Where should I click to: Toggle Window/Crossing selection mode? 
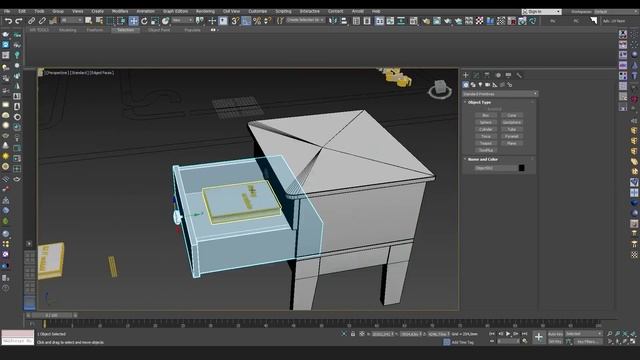122,21
